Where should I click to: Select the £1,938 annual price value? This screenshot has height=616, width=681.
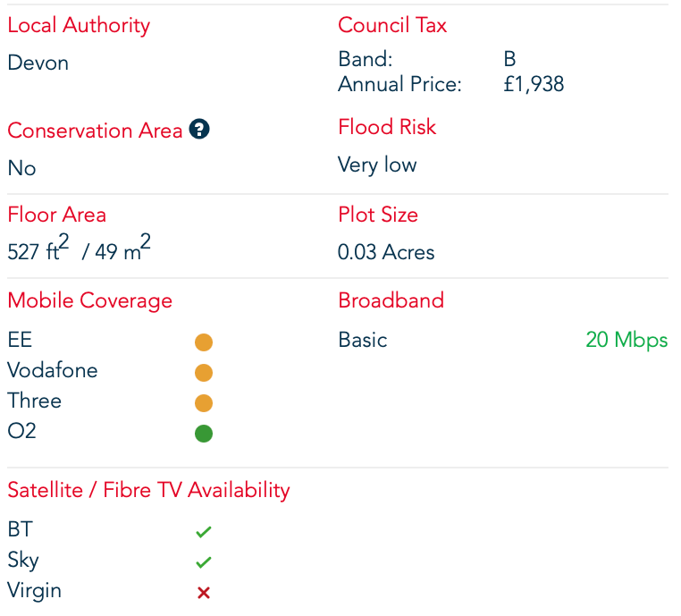click(x=534, y=84)
